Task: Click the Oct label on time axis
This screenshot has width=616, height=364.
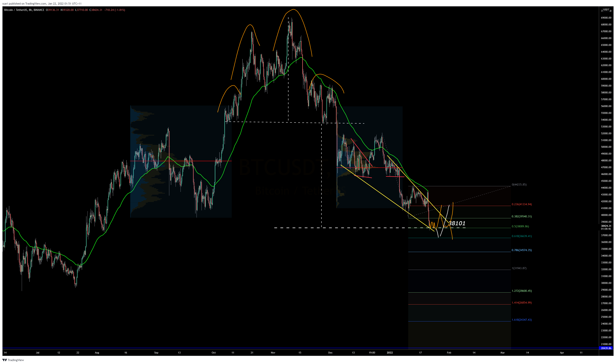Action: 213,352
